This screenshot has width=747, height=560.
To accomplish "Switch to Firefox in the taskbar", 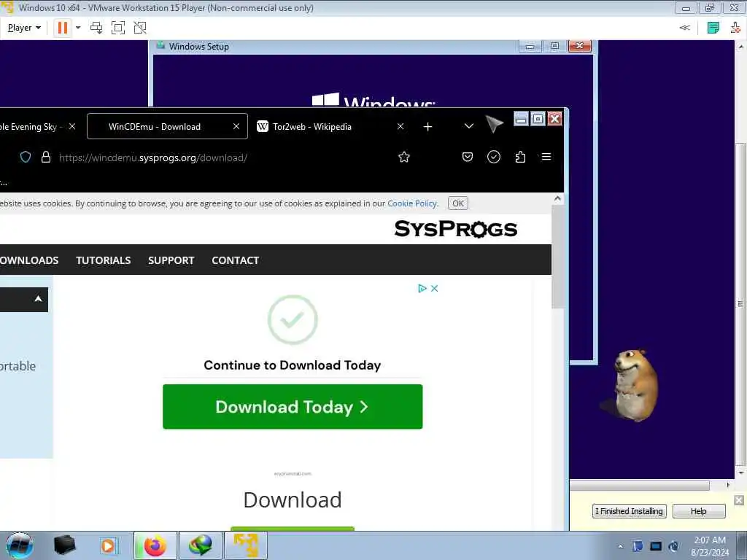I will tap(155, 545).
